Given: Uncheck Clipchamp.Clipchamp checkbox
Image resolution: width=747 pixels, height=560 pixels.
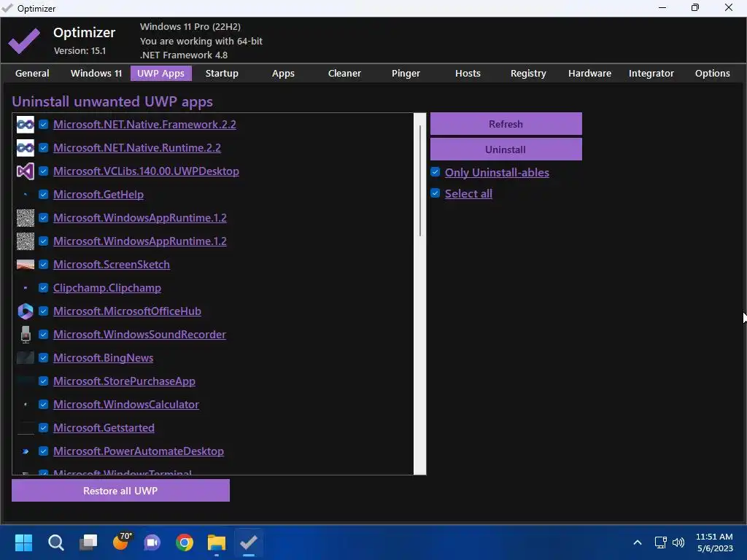Looking at the screenshot, I should click(x=43, y=287).
